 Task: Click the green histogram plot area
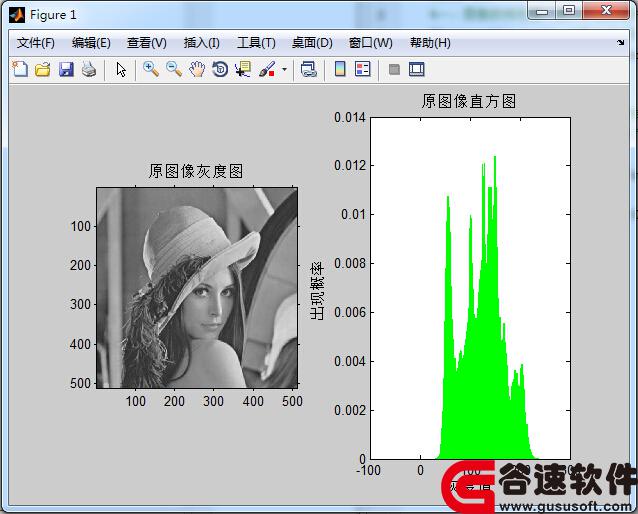[470, 289]
